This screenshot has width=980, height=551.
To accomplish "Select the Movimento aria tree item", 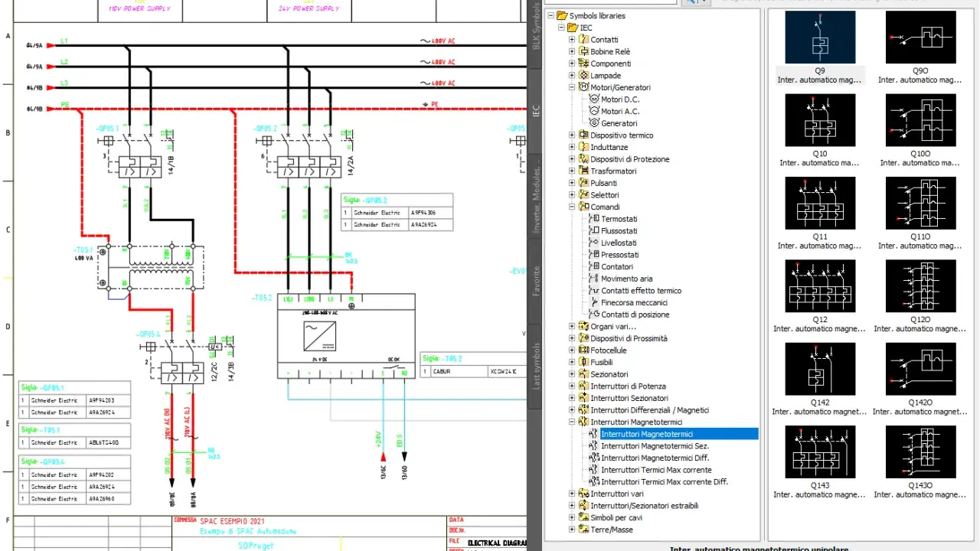I will (626, 279).
